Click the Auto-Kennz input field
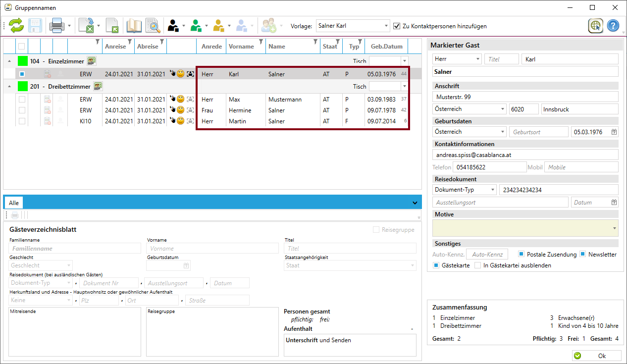This screenshot has width=627, height=364. point(487,254)
